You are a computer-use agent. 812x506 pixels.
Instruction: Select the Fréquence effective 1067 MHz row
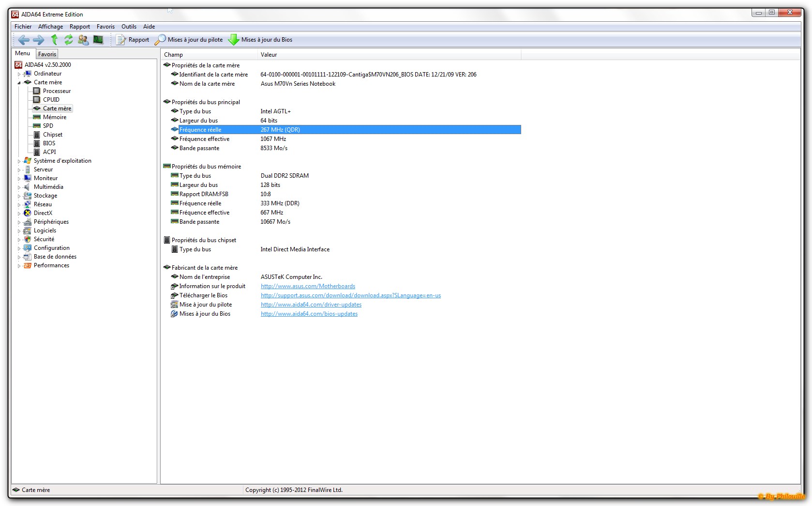[204, 139]
